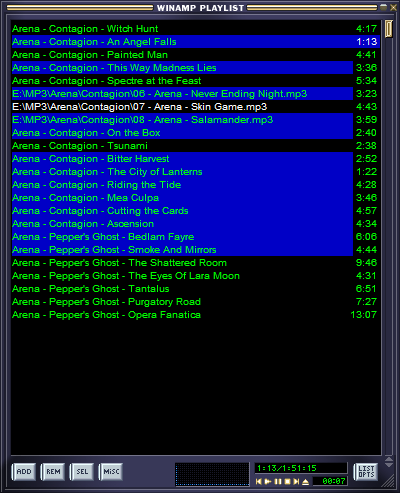The width and height of the screenshot is (400, 493).
Task: Select track 'An Angel Falls'
Action: 195,42
